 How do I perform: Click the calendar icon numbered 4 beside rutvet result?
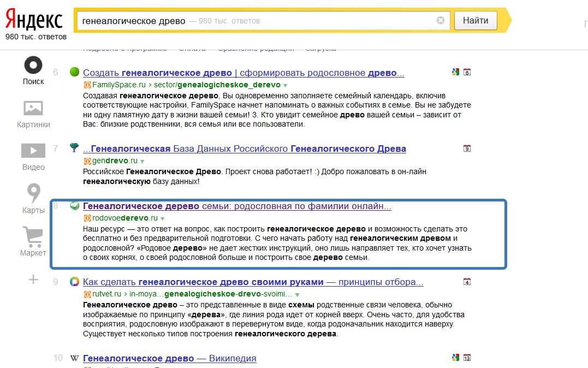pyautogui.click(x=467, y=282)
